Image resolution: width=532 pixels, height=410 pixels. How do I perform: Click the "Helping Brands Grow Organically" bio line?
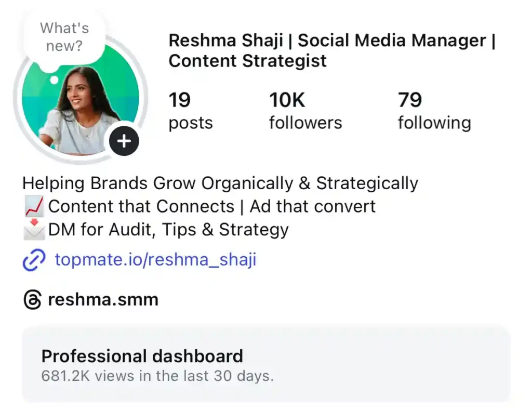coord(220,183)
